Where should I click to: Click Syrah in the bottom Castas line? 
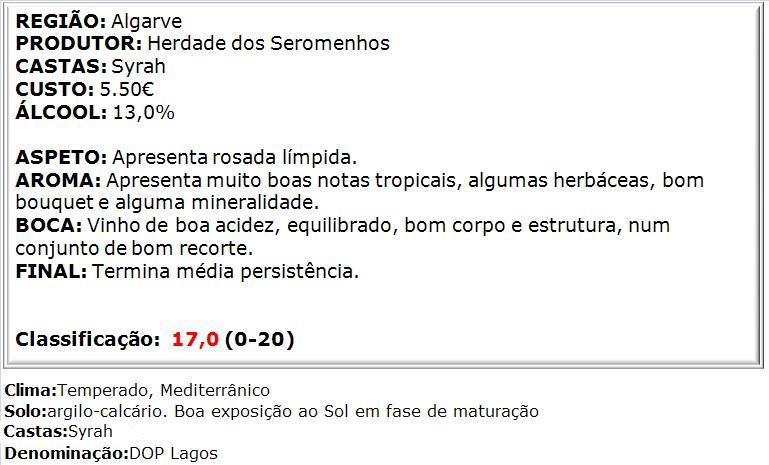90,432
